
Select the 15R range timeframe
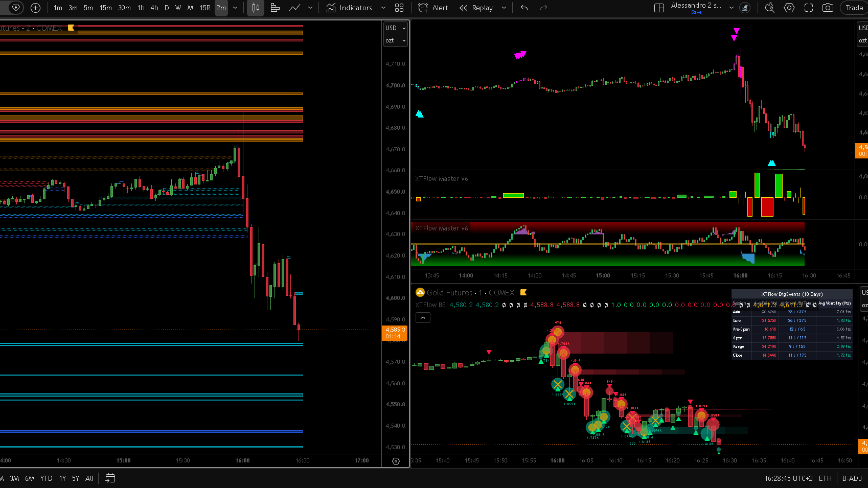click(x=205, y=8)
